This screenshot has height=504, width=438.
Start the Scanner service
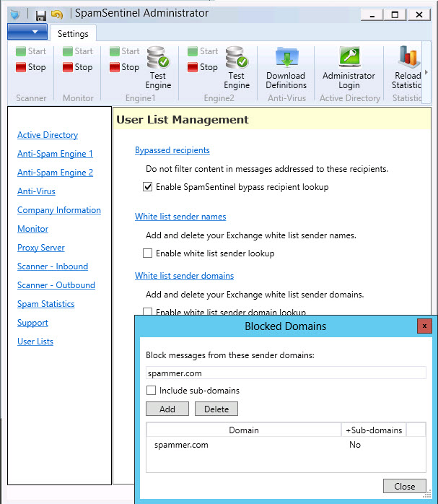coord(31,51)
